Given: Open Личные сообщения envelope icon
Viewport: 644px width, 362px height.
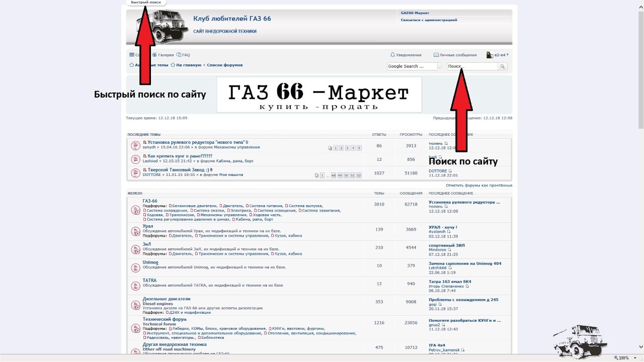Looking at the screenshot, I should tap(436, 55).
